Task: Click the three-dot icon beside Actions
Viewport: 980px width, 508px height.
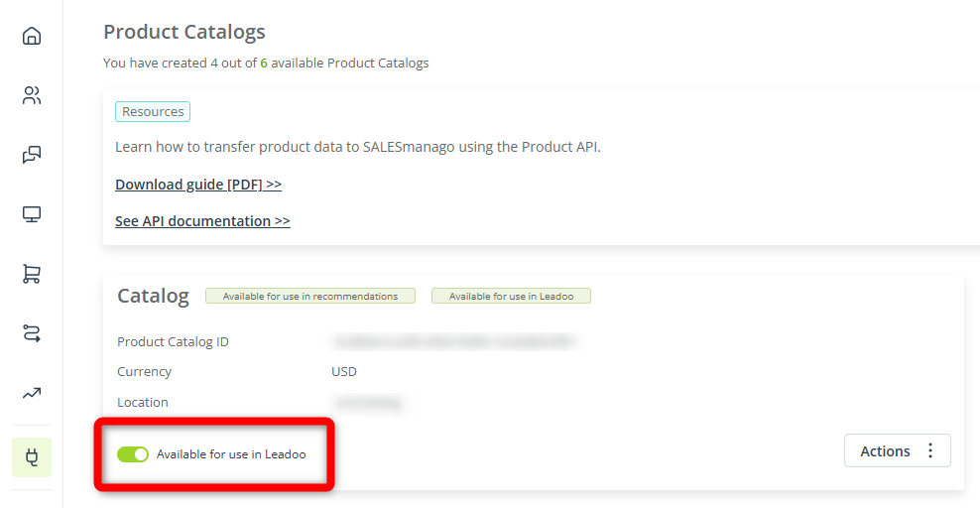Action: coord(930,450)
